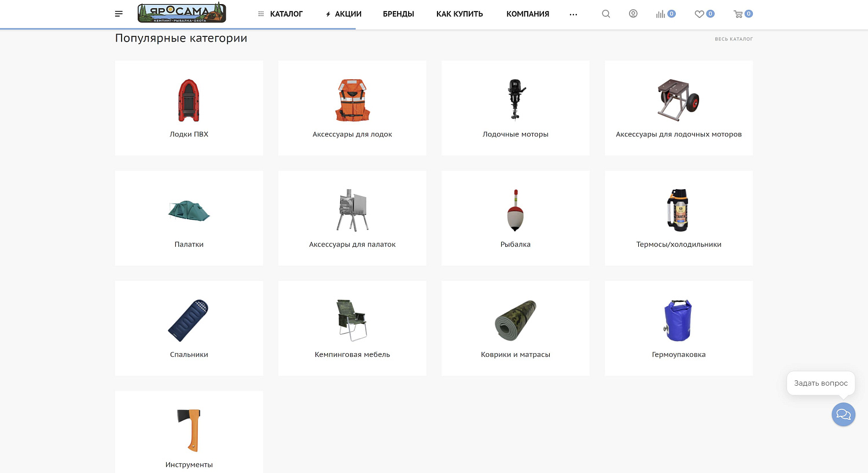Click the Весь каталог link

tap(733, 39)
